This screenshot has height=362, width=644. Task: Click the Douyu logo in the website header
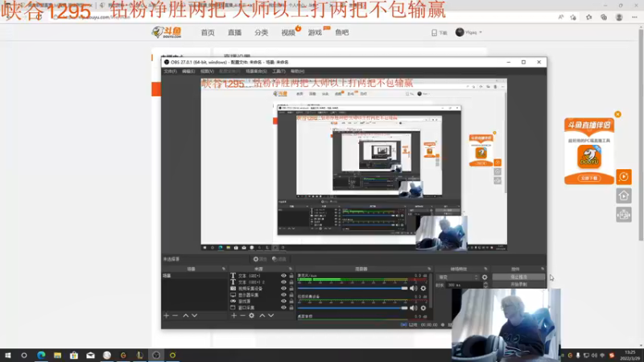click(x=167, y=32)
